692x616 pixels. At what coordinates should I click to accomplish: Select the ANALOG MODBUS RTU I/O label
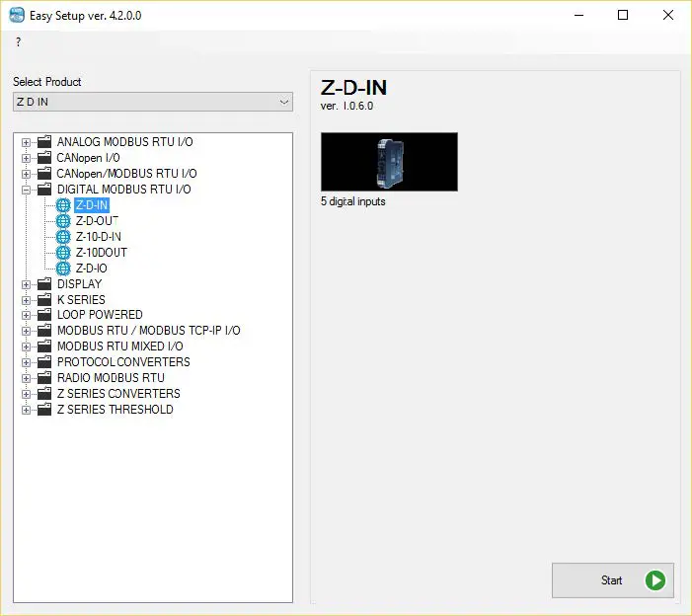pos(125,141)
